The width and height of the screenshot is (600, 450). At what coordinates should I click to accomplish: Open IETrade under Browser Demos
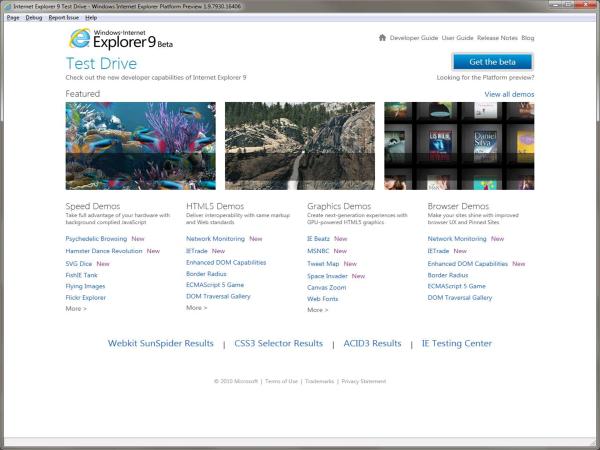438,251
